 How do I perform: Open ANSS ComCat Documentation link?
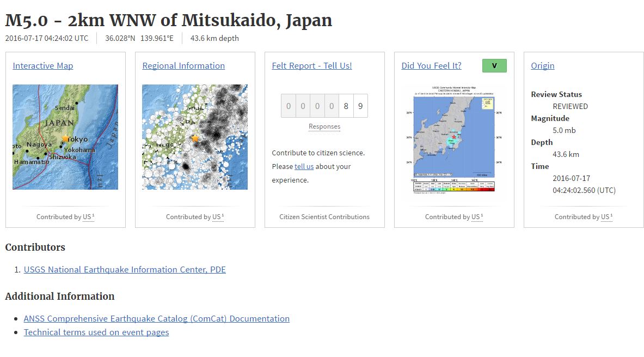click(x=156, y=319)
